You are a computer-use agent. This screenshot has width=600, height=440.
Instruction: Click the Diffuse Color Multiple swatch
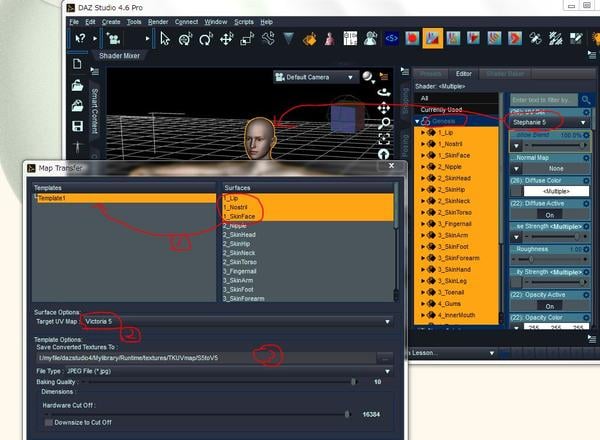(556, 191)
